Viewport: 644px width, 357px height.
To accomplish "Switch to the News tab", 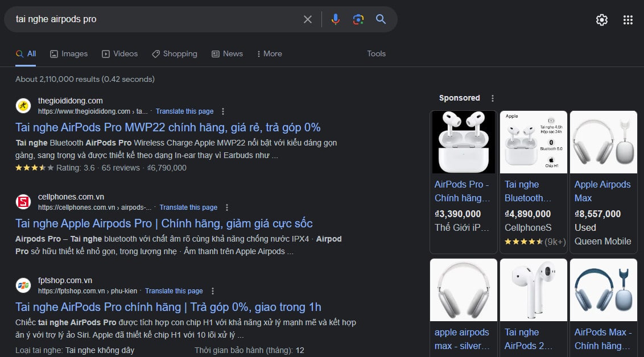I will 227,54.
